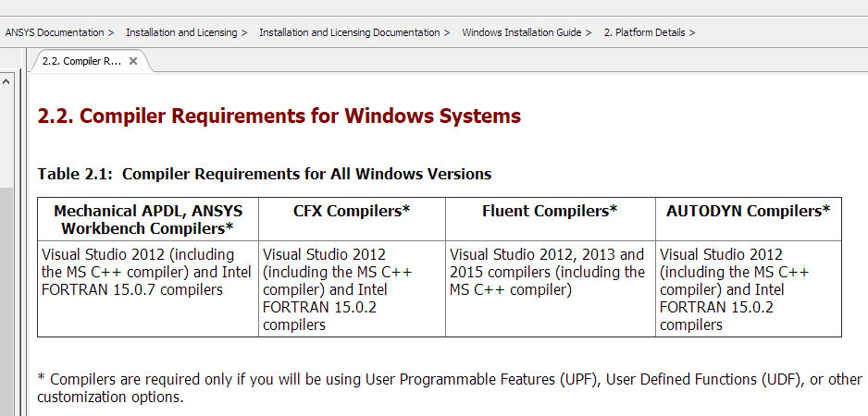Open Installation and Licensing Documentation breadcrumb

pyautogui.click(x=349, y=32)
